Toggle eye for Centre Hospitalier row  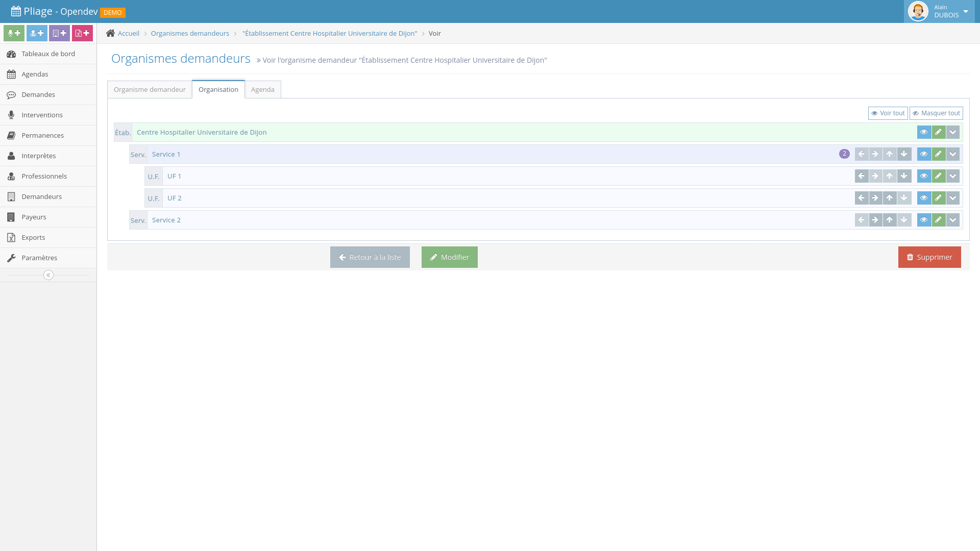click(x=924, y=132)
